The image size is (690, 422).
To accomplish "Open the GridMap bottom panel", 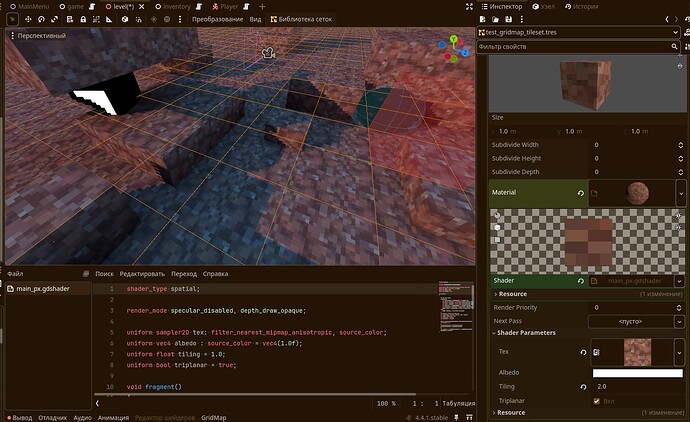I will pos(213,418).
